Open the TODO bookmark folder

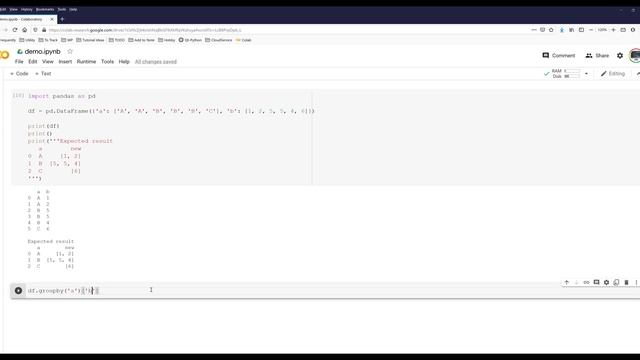[117, 40]
